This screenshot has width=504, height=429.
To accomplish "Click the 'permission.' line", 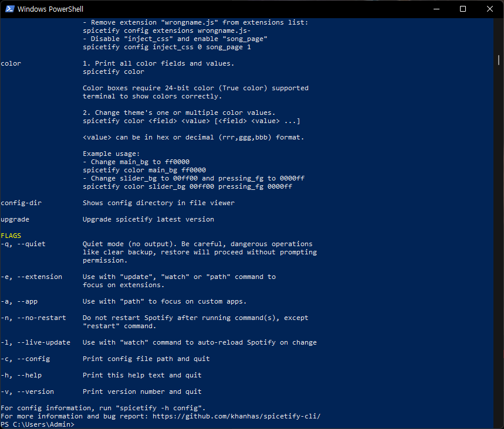I will [x=105, y=260].
